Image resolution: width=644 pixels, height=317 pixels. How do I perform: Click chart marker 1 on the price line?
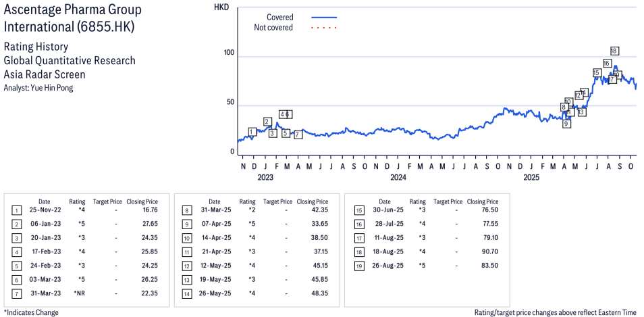[x=252, y=132]
